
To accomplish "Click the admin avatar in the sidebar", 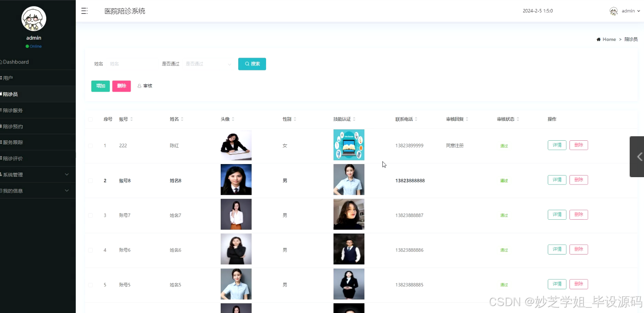I will 34,19.
